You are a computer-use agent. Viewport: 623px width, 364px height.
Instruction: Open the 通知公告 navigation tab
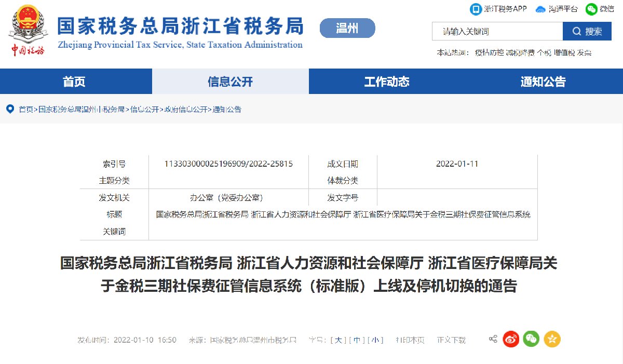click(544, 82)
